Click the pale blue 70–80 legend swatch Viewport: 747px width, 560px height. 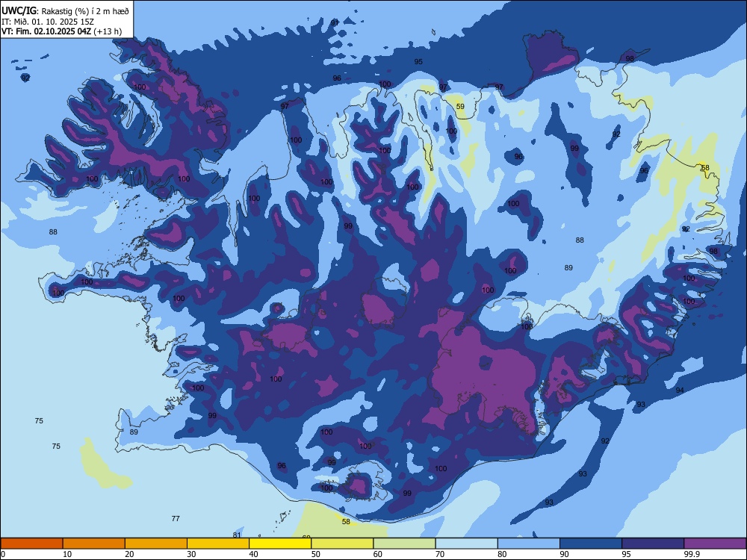(x=466, y=544)
